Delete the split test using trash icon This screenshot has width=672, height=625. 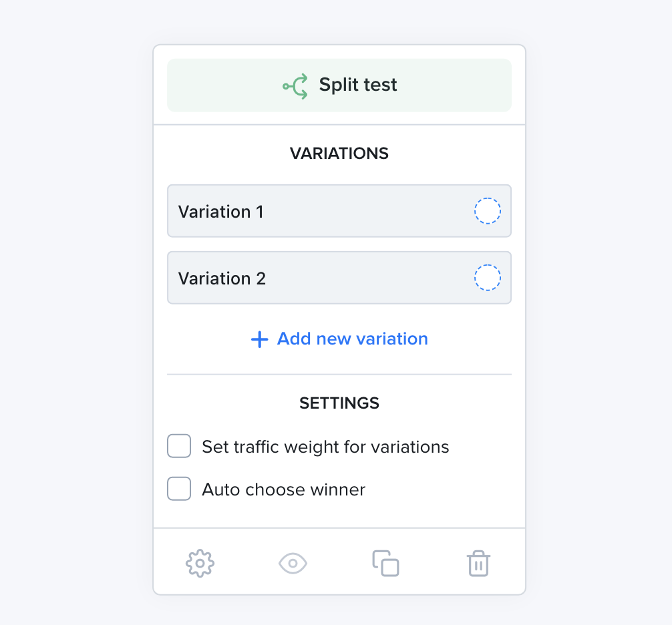click(x=478, y=564)
